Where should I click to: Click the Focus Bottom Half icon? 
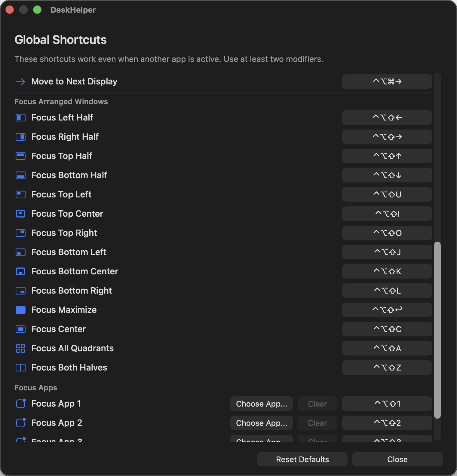click(20, 175)
